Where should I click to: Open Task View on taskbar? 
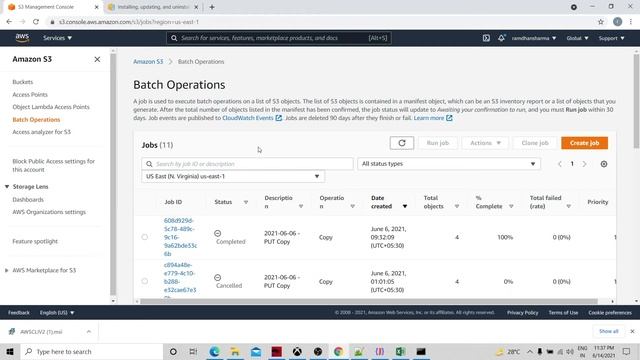click(x=193, y=351)
